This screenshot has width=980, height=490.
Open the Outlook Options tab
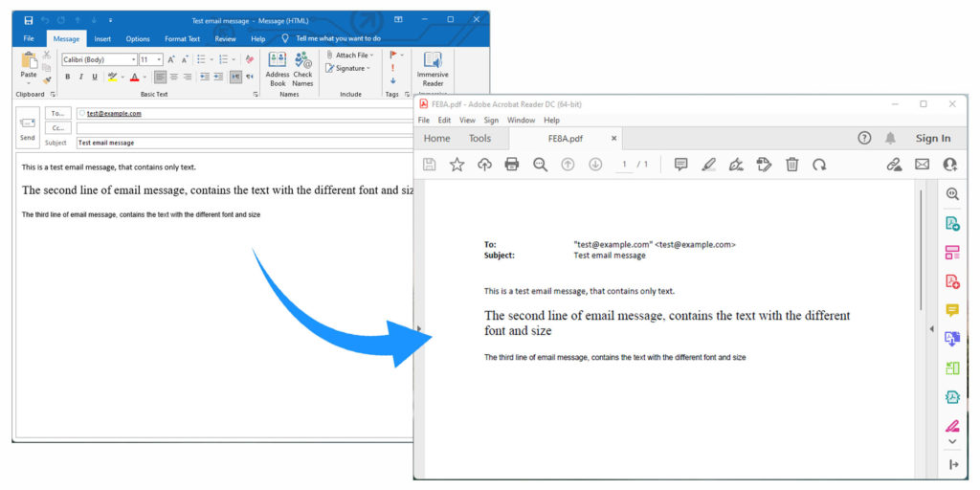[x=138, y=38]
